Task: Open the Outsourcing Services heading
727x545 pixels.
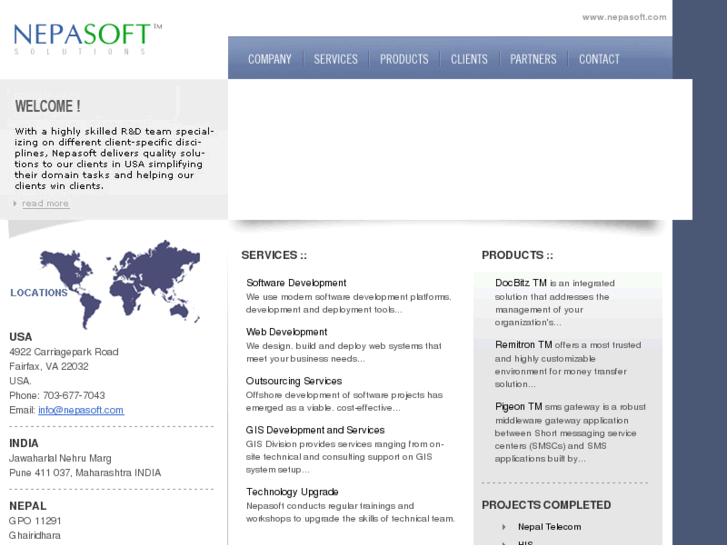Action: [x=293, y=381]
